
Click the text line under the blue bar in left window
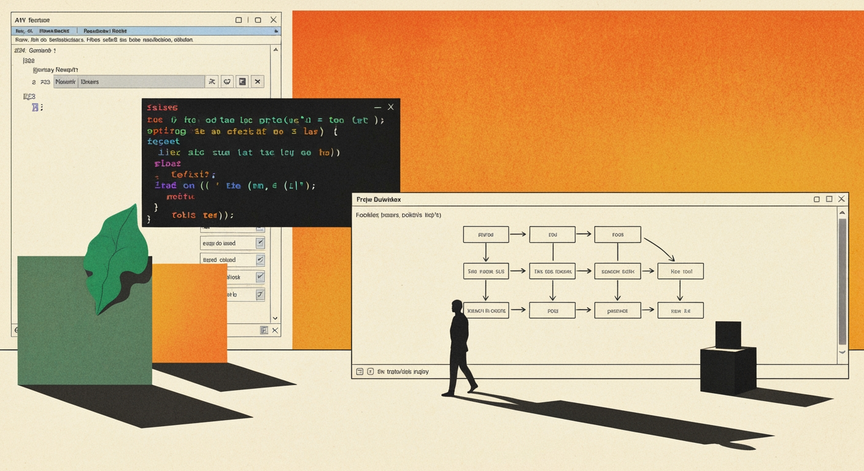pos(104,40)
